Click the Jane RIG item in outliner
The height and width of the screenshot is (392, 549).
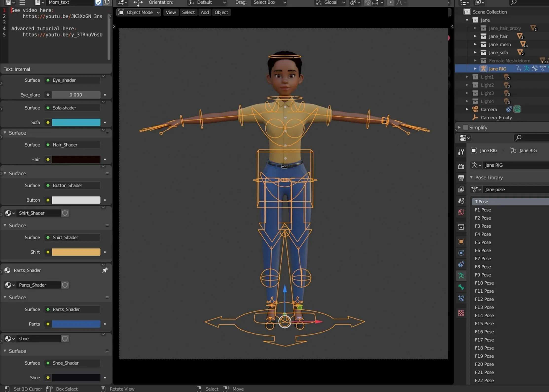[x=498, y=69]
